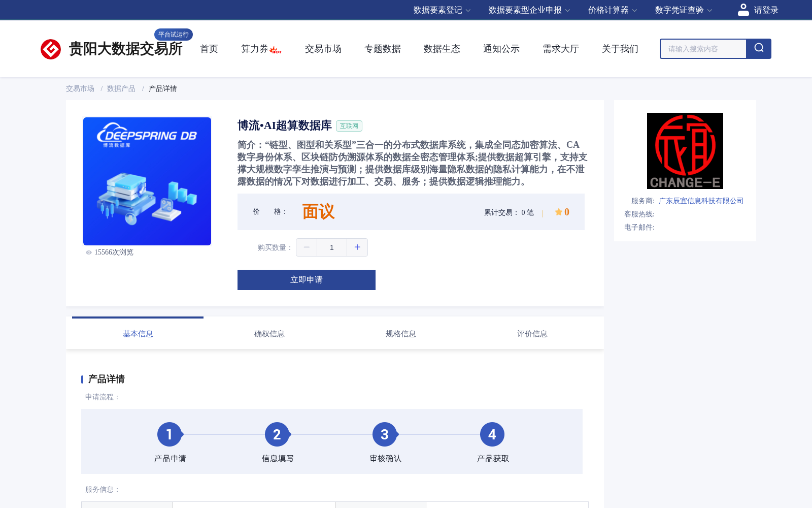Switch to 评价信息 tab
This screenshot has height=508, width=812.
(x=532, y=333)
